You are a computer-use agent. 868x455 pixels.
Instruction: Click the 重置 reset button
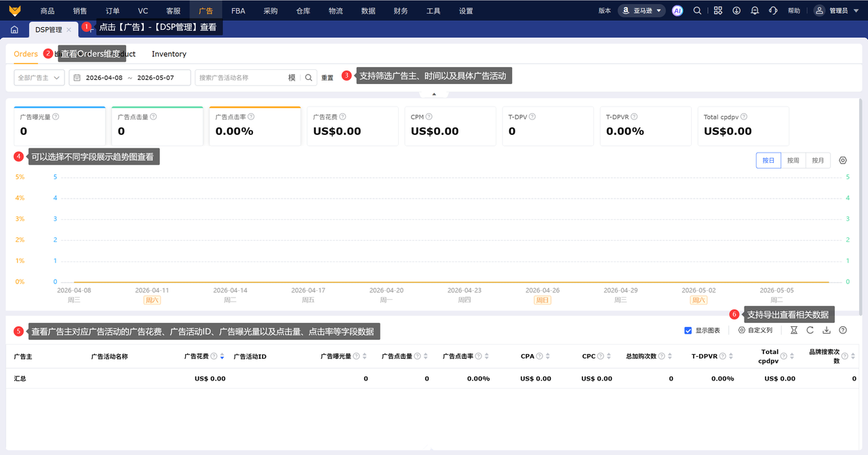(328, 78)
